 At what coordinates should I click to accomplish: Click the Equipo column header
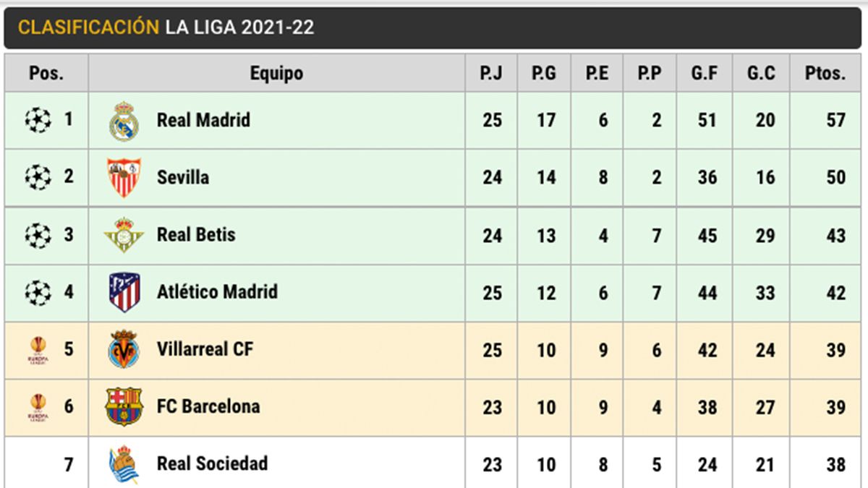(x=276, y=73)
